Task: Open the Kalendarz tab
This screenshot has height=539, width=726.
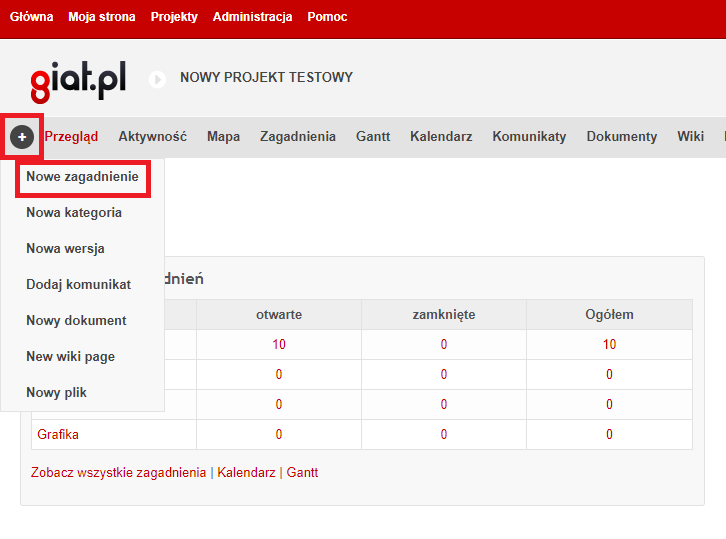Action: coord(441,137)
